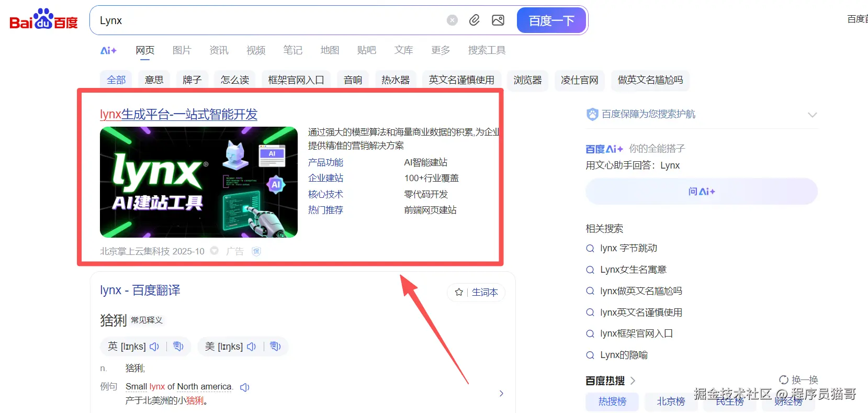Screen dimensions: 868x413
Task: Click the 北京掌上云集科技 source text
Action: click(134, 251)
